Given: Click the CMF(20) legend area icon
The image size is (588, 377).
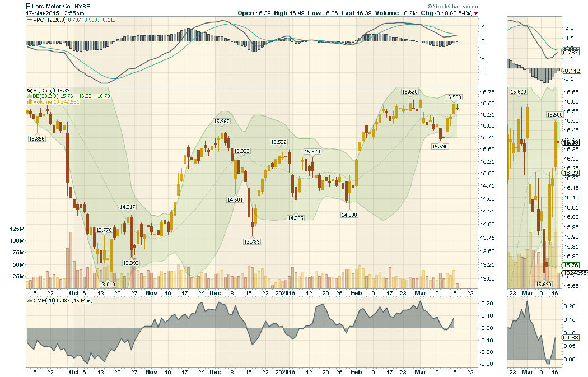Looking at the screenshot, I should (x=30, y=300).
